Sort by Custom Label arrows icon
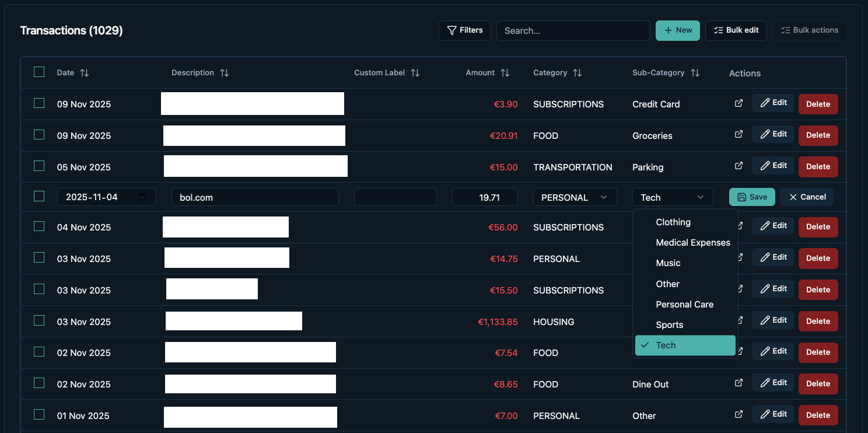 click(x=415, y=73)
